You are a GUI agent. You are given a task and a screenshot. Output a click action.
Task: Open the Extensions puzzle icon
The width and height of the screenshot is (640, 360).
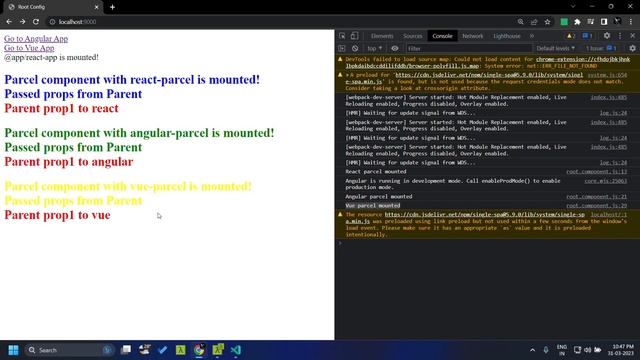pyautogui.click(x=577, y=22)
